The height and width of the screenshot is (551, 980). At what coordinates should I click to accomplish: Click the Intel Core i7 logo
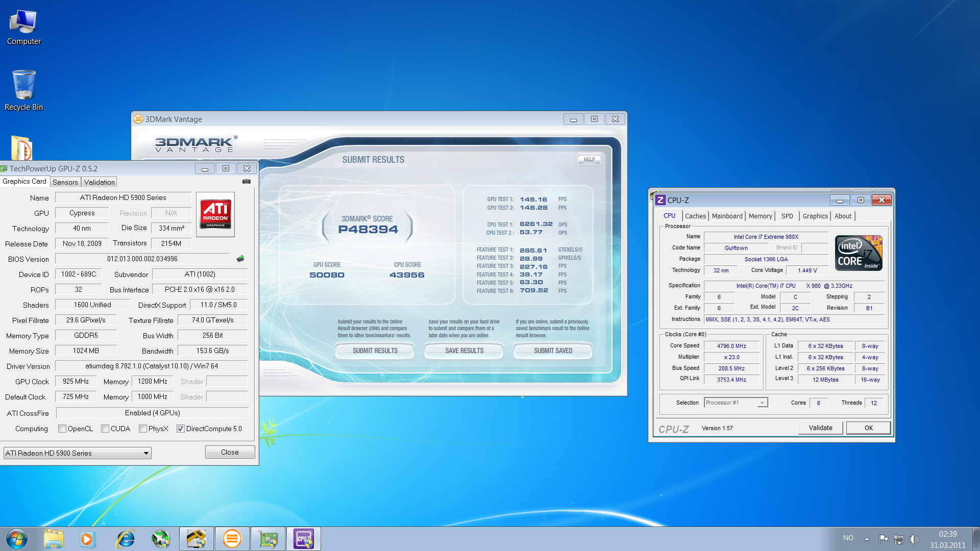(859, 253)
